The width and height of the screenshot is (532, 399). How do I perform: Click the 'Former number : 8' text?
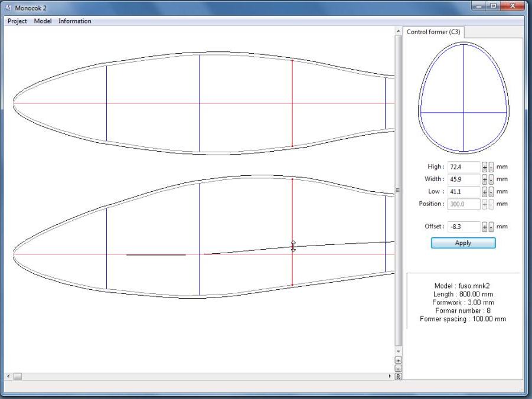pos(463,310)
